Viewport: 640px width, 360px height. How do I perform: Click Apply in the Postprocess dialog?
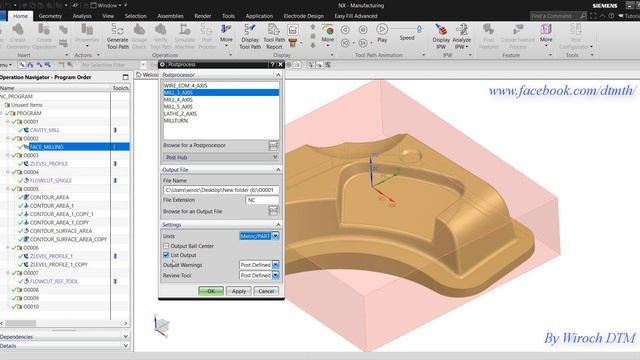(239, 291)
